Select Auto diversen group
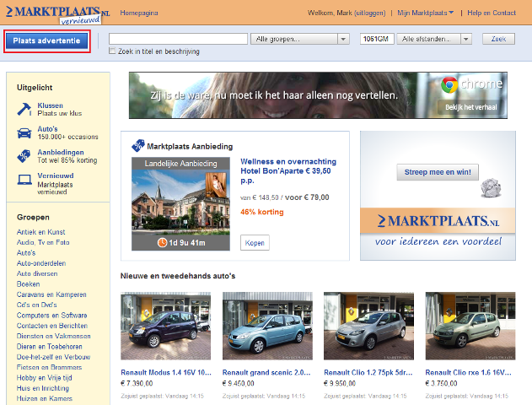This screenshot has width=532, height=405. 37,273
